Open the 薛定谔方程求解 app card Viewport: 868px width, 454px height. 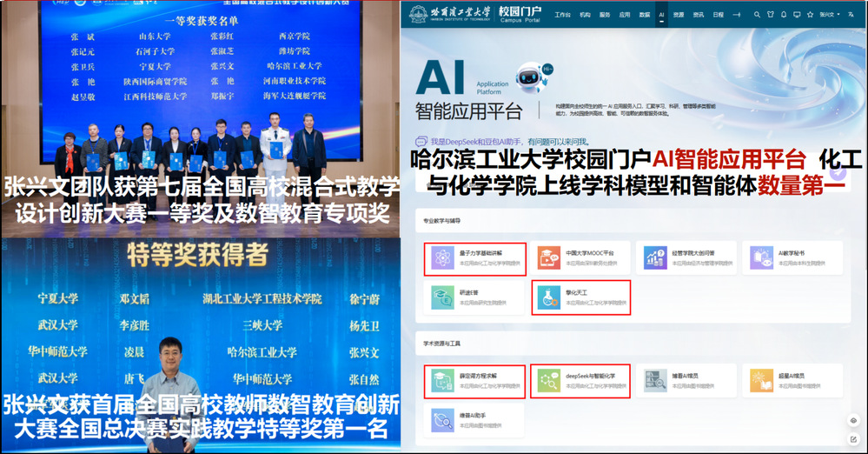pos(474,381)
